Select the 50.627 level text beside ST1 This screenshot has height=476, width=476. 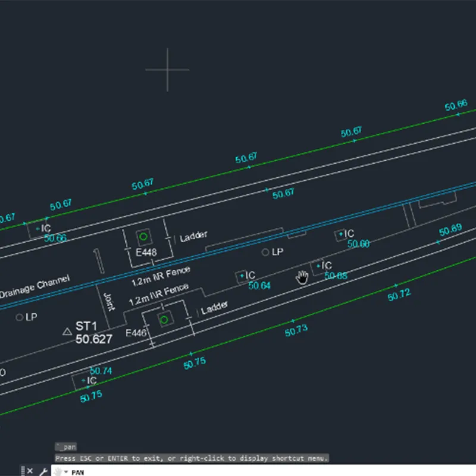click(x=93, y=339)
